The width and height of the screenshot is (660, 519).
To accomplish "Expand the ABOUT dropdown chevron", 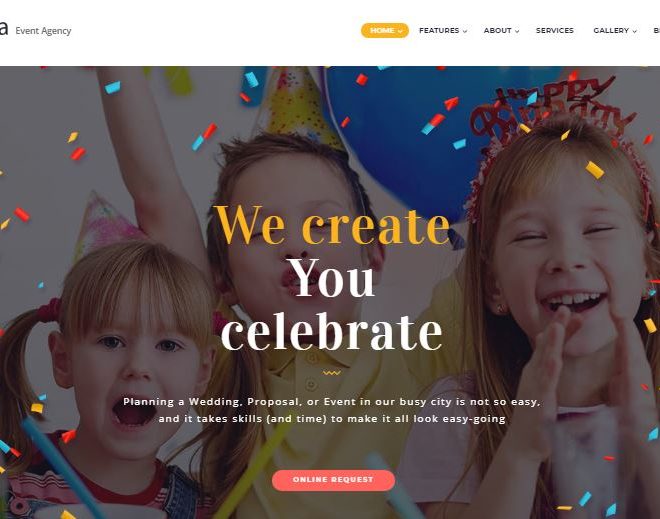I will (517, 31).
